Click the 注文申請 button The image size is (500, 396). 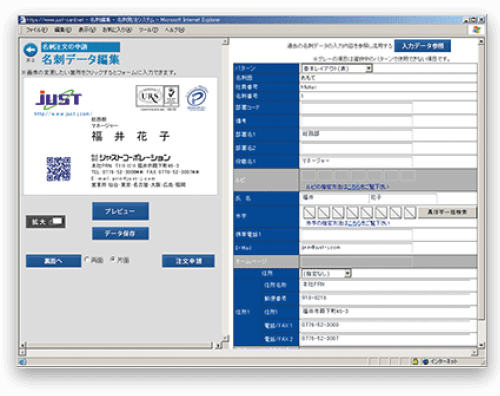point(188,261)
